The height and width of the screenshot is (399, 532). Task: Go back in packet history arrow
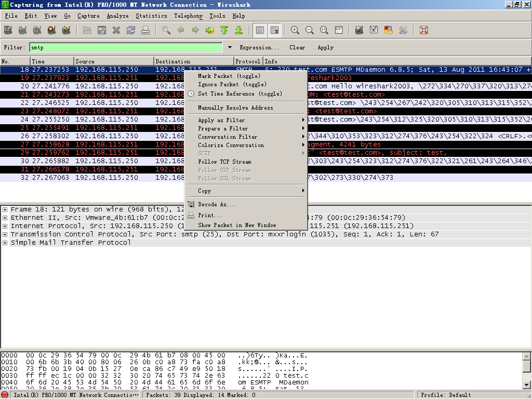coord(181,30)
